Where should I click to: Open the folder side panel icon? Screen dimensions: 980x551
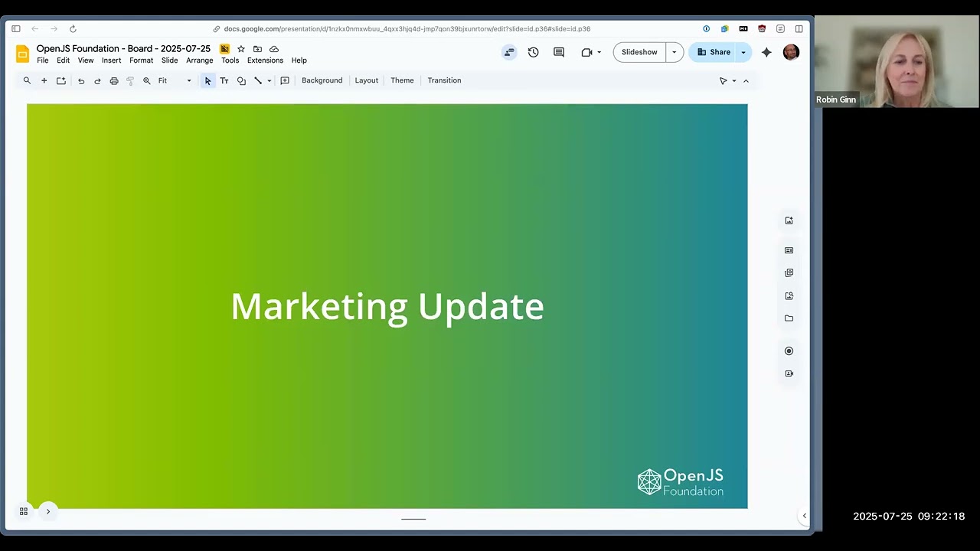(x=789, y=318)
